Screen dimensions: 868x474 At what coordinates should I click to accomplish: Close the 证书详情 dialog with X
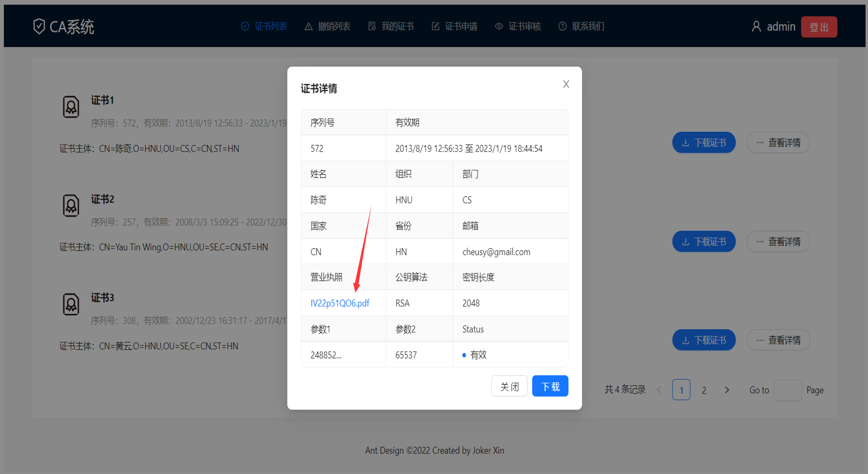click(566, 84)
